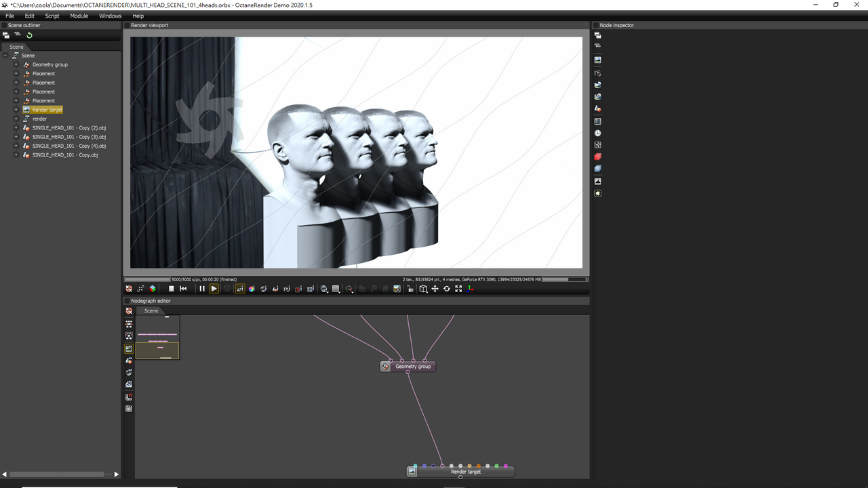
Task: Pause the render
Action: tap(202, 289)
